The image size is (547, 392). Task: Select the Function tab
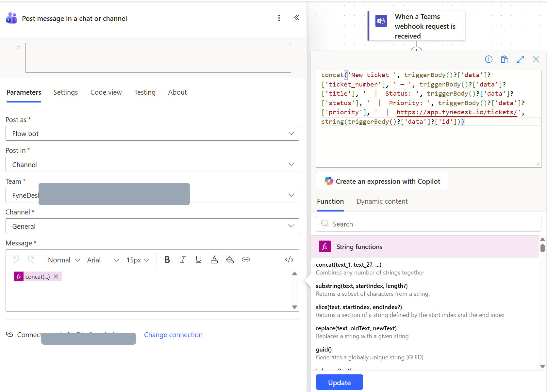coord(330,201)
